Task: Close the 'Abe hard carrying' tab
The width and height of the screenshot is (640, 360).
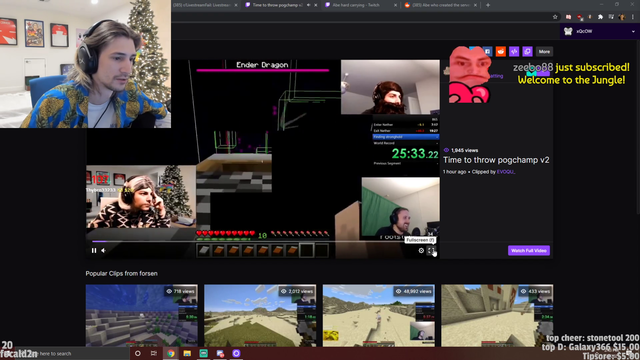Action: click(395, 5)
